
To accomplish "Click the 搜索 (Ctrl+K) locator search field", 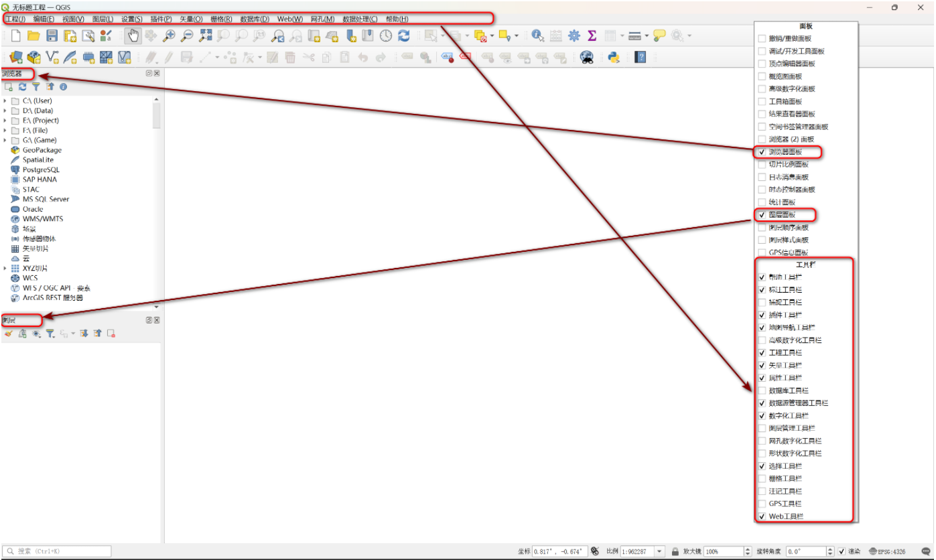I will (x=58, y=551).
